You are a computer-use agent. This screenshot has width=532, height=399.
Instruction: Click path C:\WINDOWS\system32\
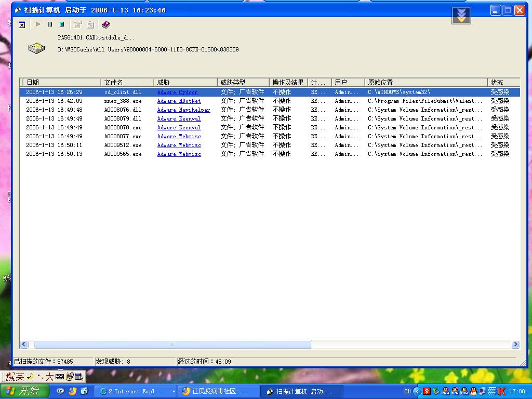[x=399, y=92]
